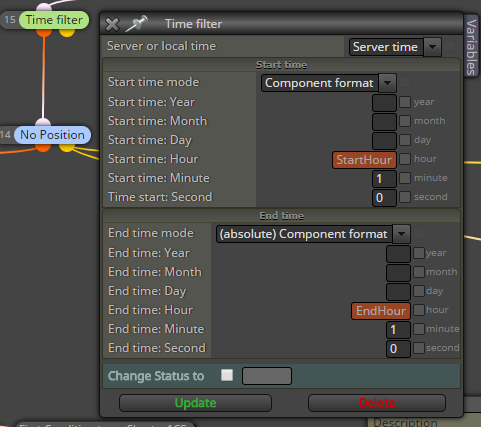The width and height of the screenshot is (481, 427).
Task: Toggle Start time year checkbox
Action: tap(405, 102)
